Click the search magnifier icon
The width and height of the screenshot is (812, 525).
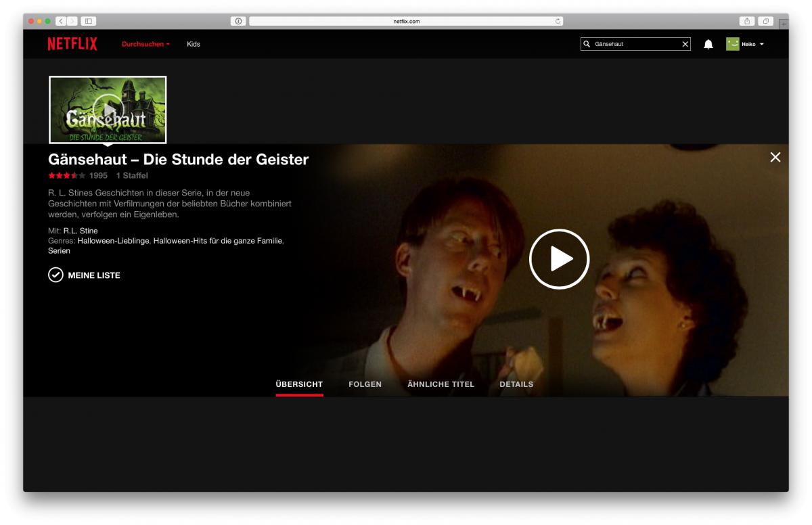pos(587,44)
